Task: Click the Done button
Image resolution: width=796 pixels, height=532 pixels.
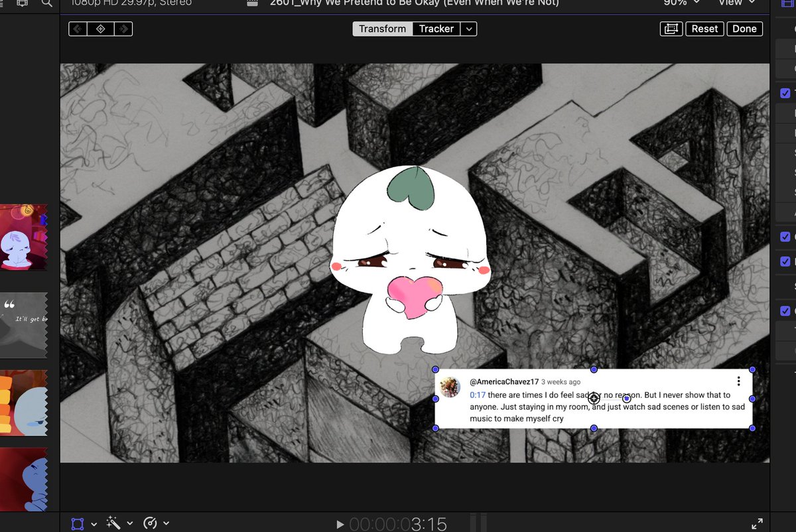Action: point(744,29)
